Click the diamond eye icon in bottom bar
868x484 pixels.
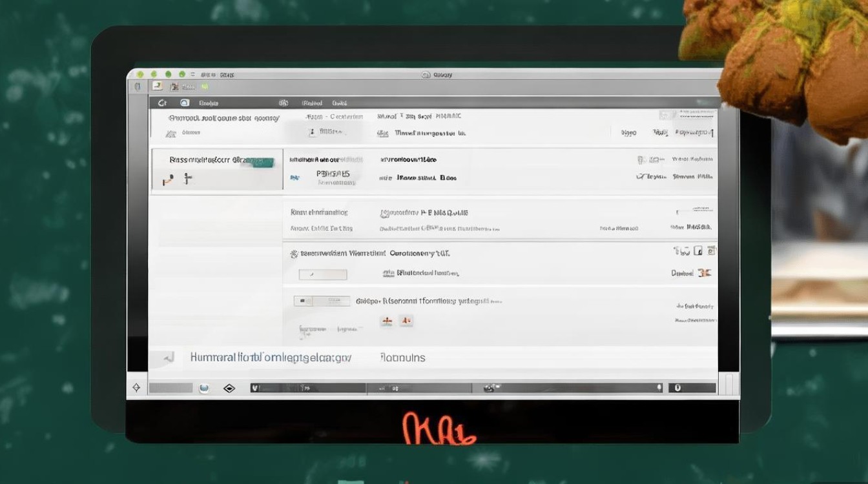[229, 388]
